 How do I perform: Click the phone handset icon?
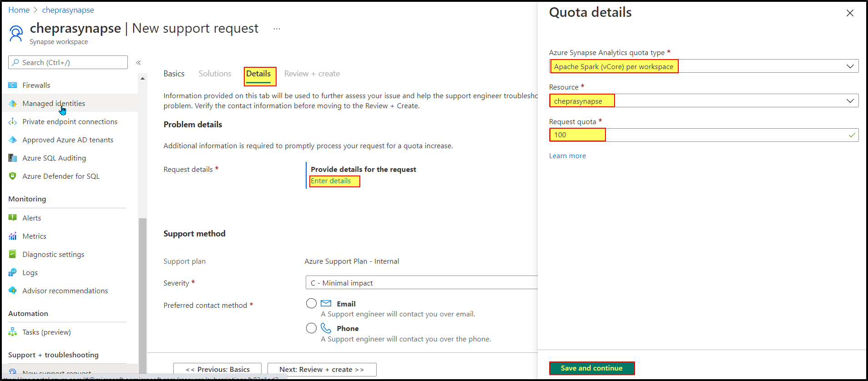(x=326, y=328)
